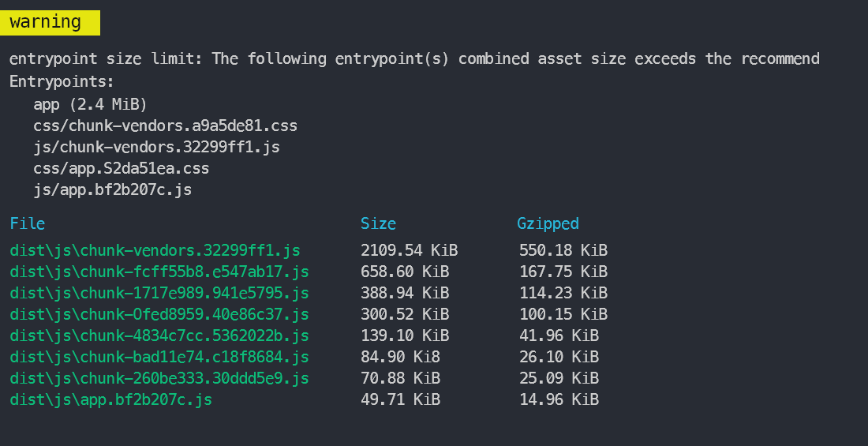Click dist\js\app.bf2b207c.js file path
Screen dimensions: 868x446
pyautogui.click(x=110, y=399)
